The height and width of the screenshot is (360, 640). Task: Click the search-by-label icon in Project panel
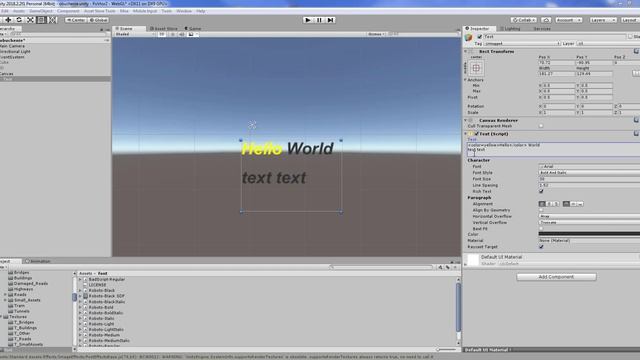(448, 267)
